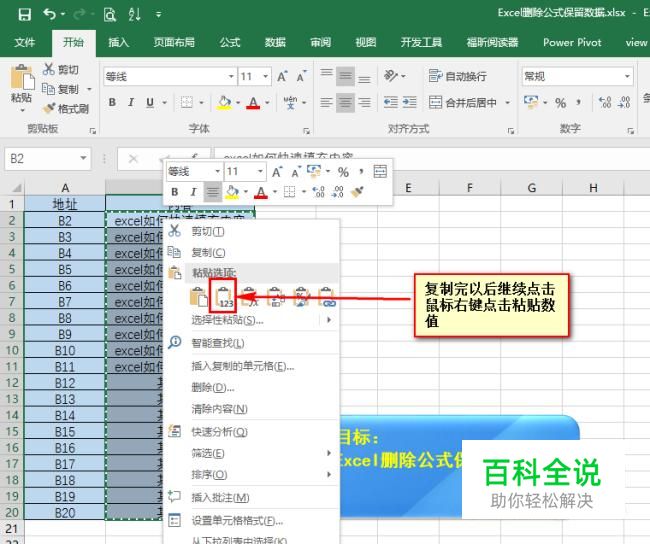This screenshot has width=650, height=544.
Task: Open 设置单元格格式(F) from the context menu
Action: 252,520
